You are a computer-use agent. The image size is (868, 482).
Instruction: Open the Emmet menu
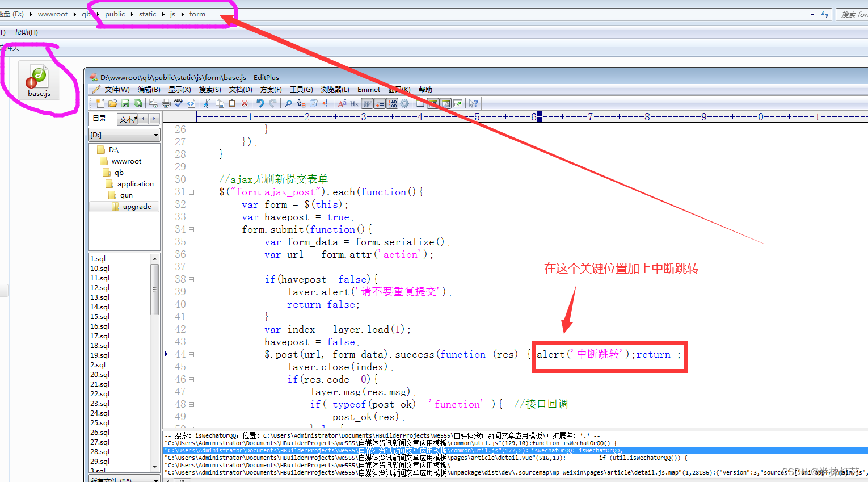(368, 89)
